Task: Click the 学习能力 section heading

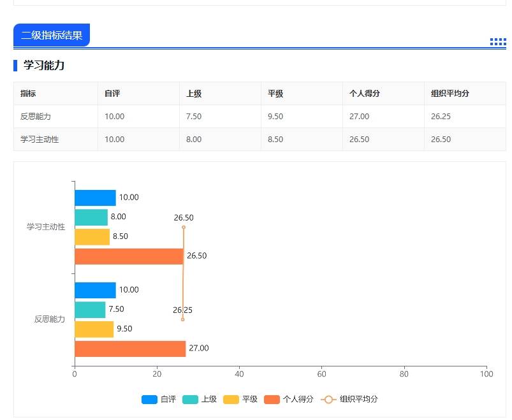Action: tap(44, 65)
